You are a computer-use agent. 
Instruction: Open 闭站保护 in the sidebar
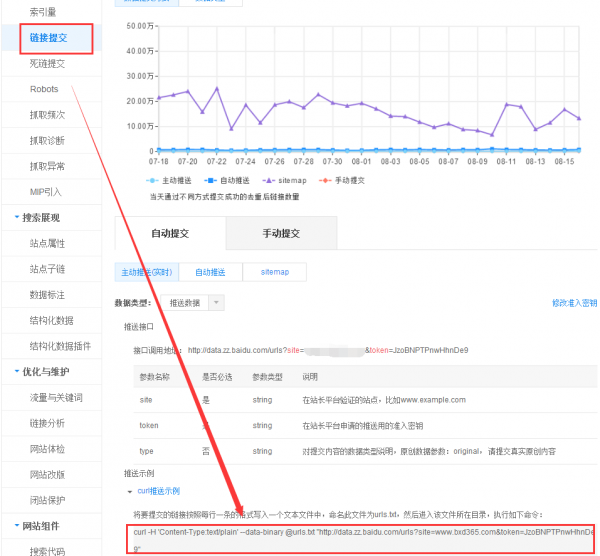[47, 500]
